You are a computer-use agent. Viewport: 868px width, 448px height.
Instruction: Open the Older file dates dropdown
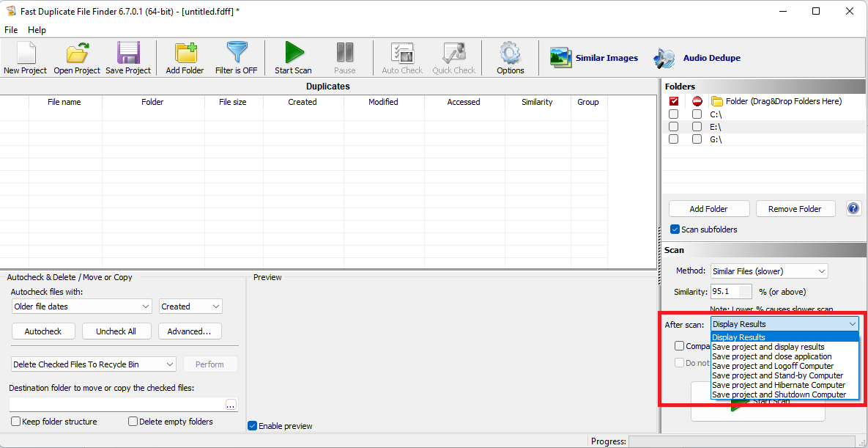(x=81, y=306)
